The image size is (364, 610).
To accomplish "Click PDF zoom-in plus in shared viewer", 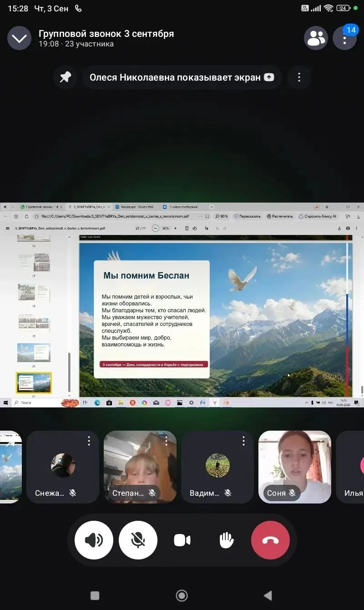I will 176,228.
